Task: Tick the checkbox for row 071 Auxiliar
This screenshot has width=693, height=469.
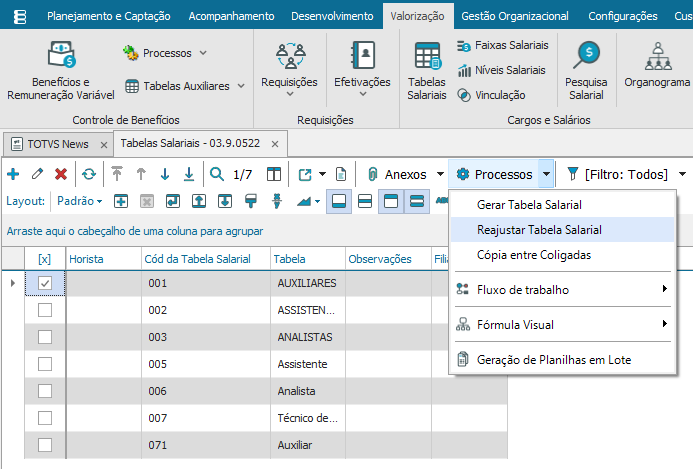Action: coord(44,444)
